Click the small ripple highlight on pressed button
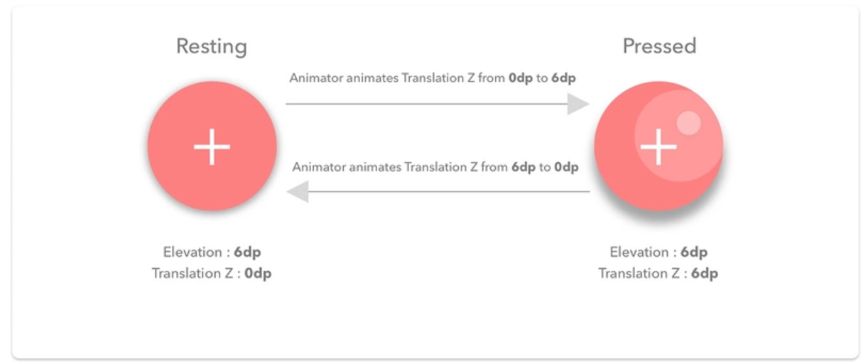 tap(688, 122)
